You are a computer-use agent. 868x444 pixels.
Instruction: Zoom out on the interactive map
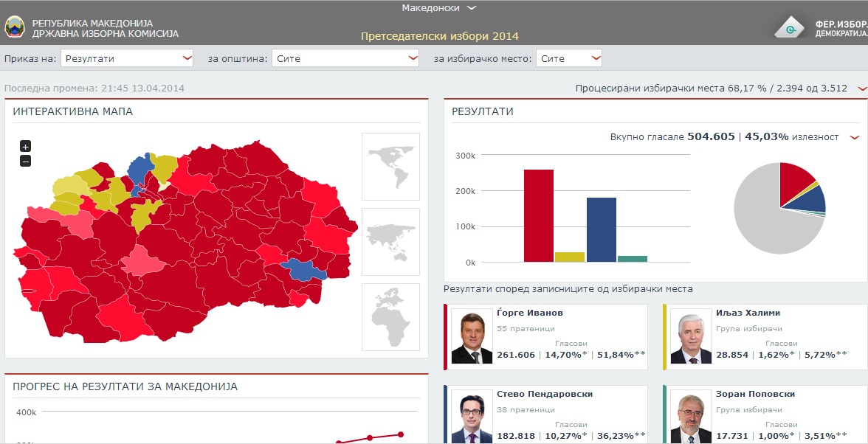click(25, 161)
